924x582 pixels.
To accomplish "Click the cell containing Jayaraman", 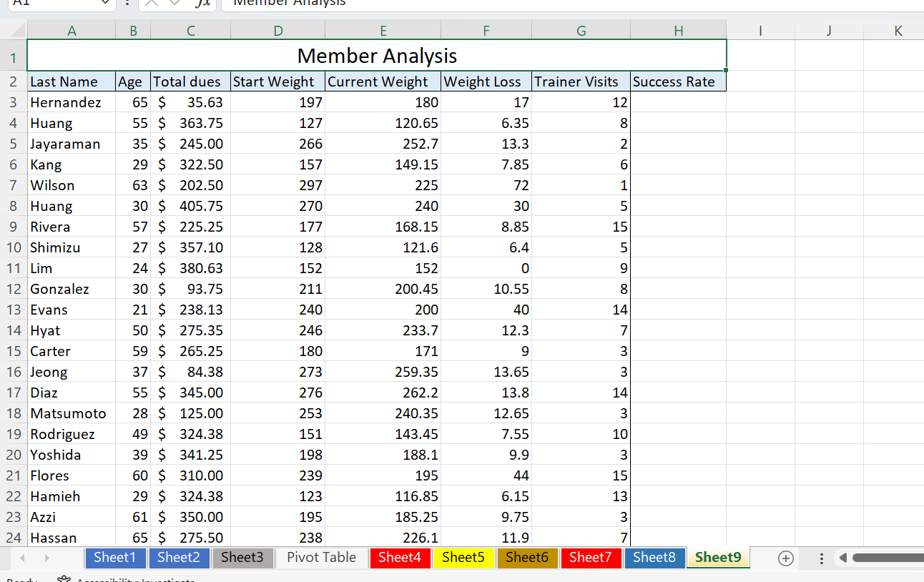I will pyautogui.click(x=72, y=144).
